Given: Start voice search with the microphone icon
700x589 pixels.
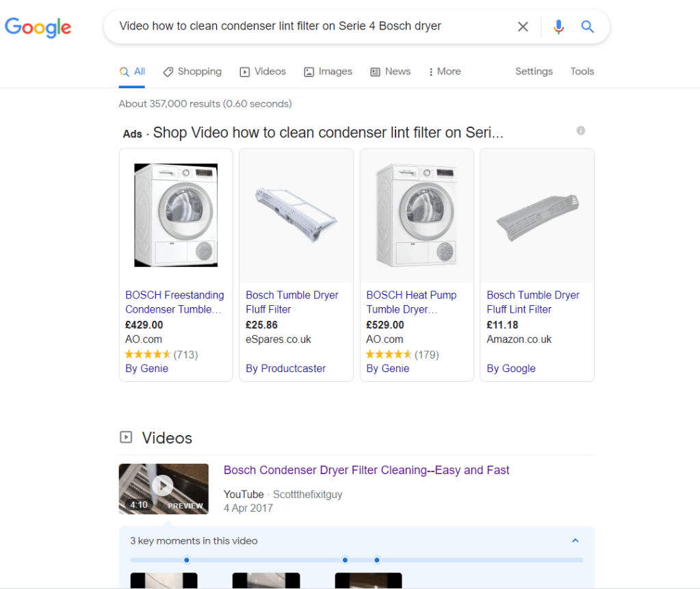Looking at the screenshot, I should coord(559,27).
